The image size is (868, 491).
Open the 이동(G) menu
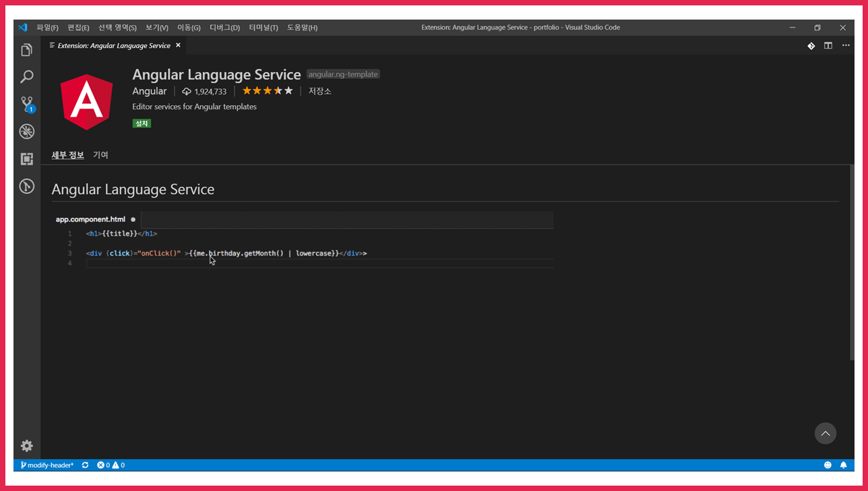pyautogui.click(x=189, y=28)
